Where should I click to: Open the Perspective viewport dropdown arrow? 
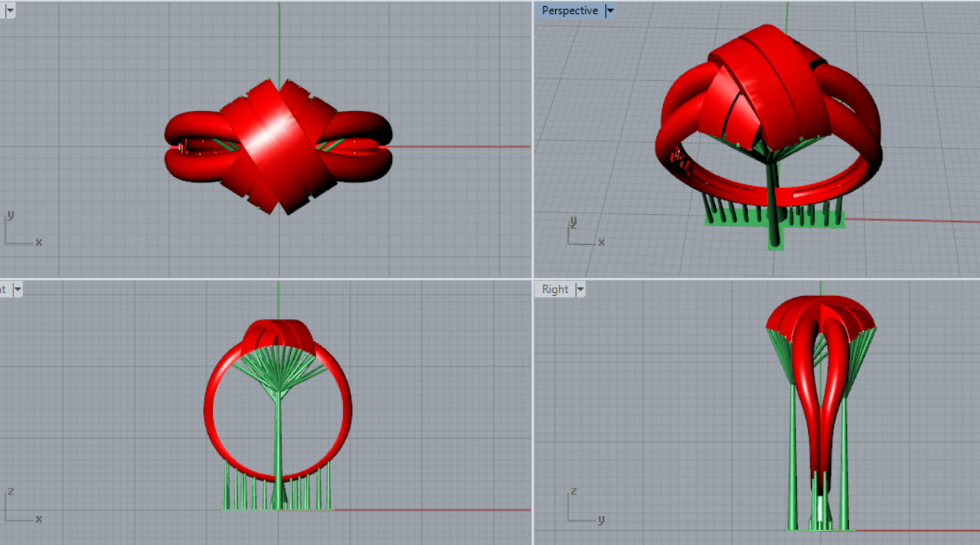(x=610, y=11)
